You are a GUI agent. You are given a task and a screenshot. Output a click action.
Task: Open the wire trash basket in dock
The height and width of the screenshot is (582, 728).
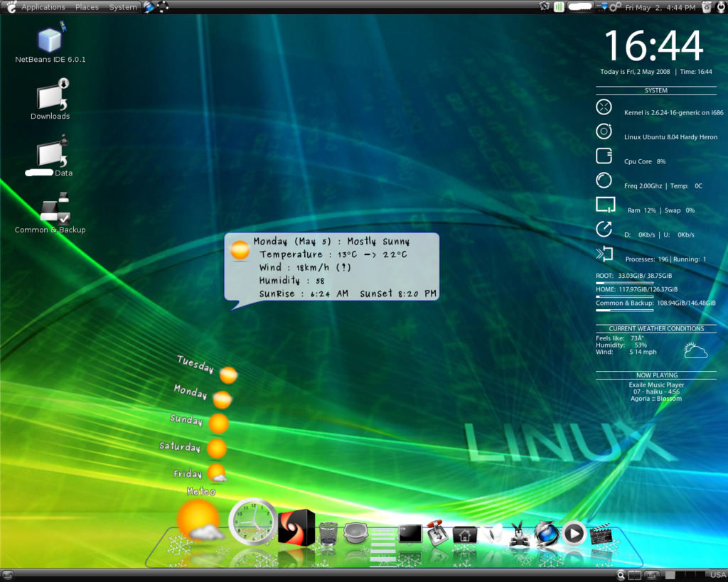[328, 533]
